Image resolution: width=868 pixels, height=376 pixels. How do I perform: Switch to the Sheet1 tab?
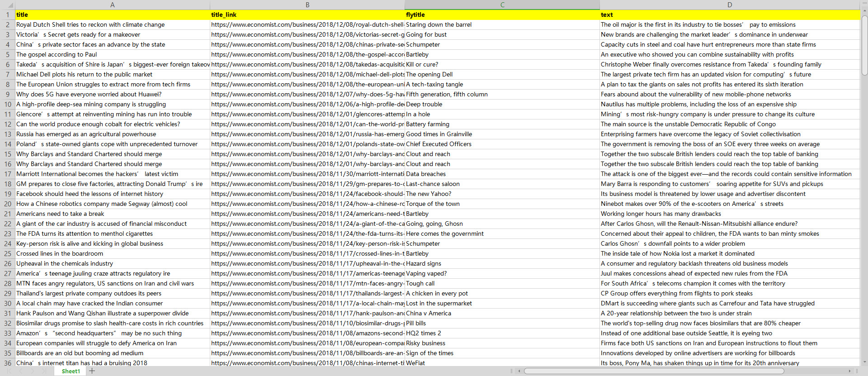pyautogui.click(x=71, y=371)
